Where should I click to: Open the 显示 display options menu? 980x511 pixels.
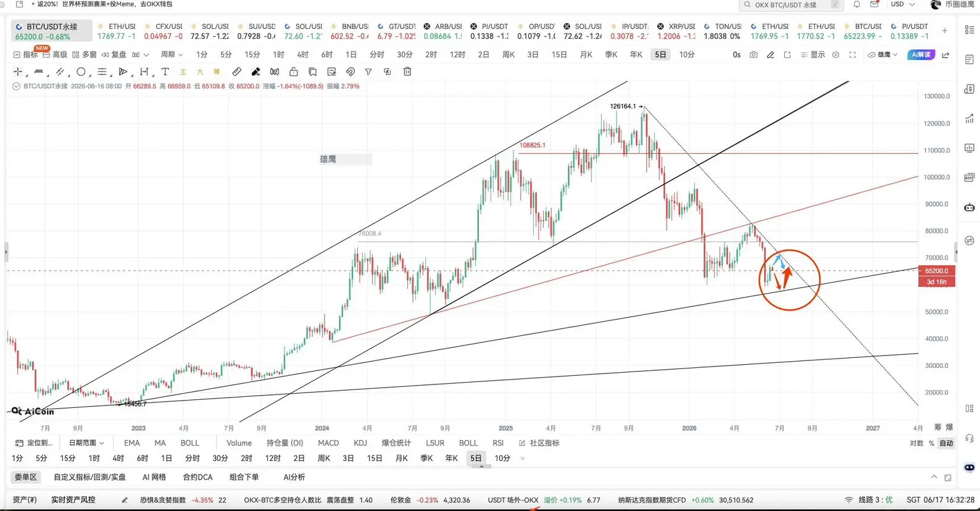(813, 55)
